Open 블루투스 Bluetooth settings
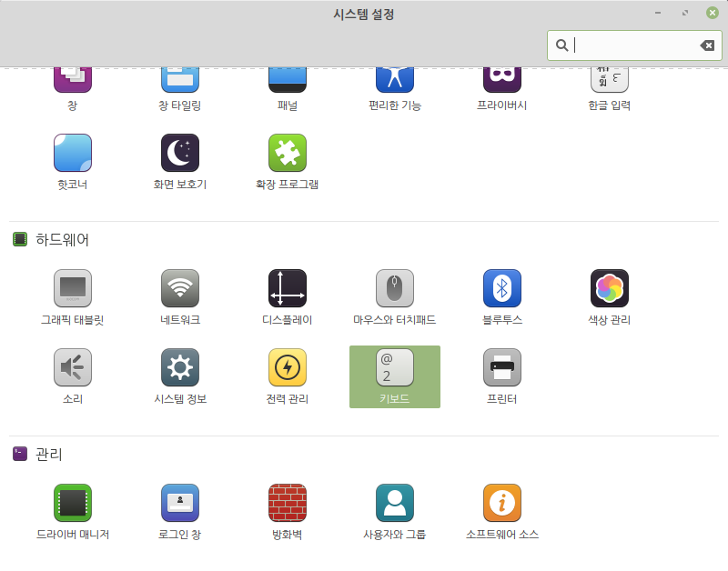Viewport: 728px width, 571px height. [x=502, y=288]
